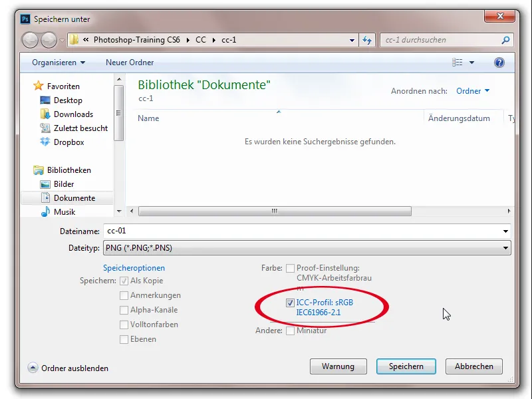Click the help question mark icon
This screenshot has width=532, height=399.
499,63
